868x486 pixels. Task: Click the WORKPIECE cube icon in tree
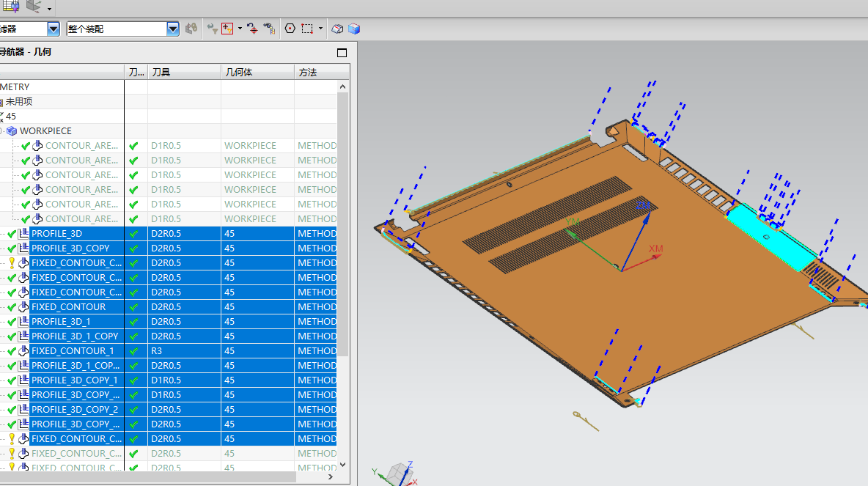(x=12, y=131)
